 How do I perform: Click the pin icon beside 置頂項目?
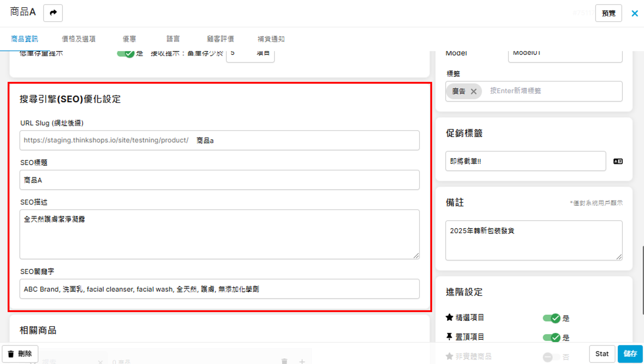pyautogui.click(x=449, y=337)
